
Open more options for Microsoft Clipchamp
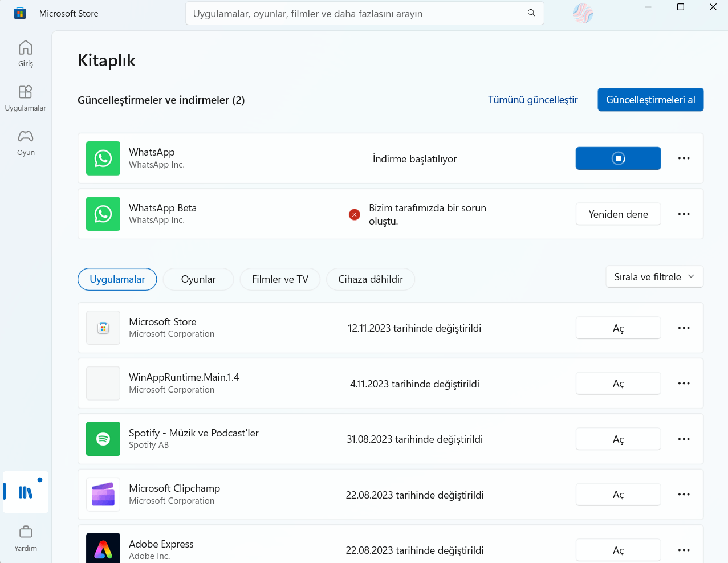[x=684, y=495]
